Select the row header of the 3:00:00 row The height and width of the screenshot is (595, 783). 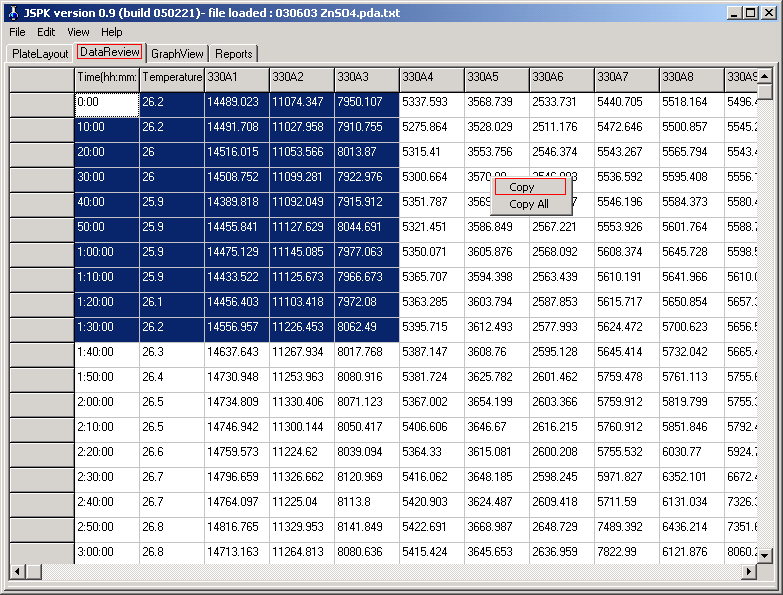pos(42,554)
